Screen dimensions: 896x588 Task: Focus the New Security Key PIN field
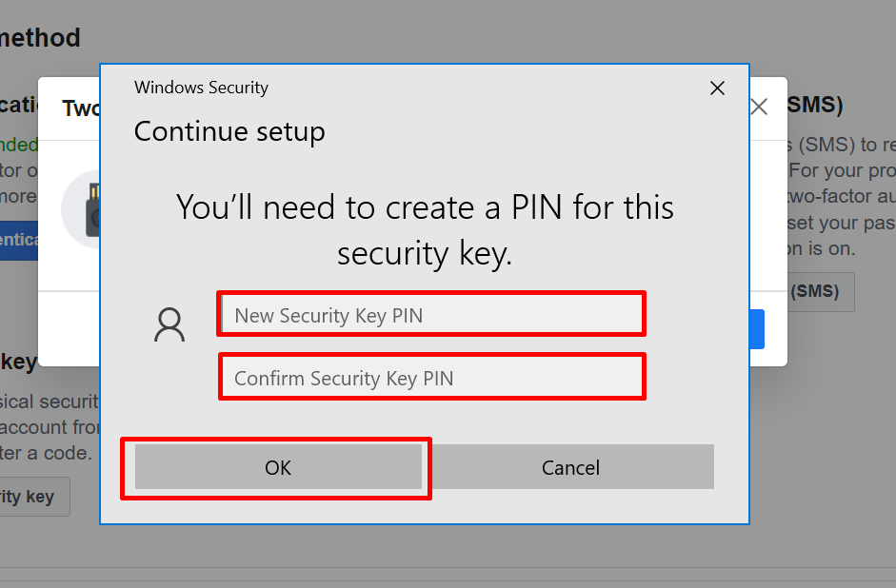click(x=431, y=315)
